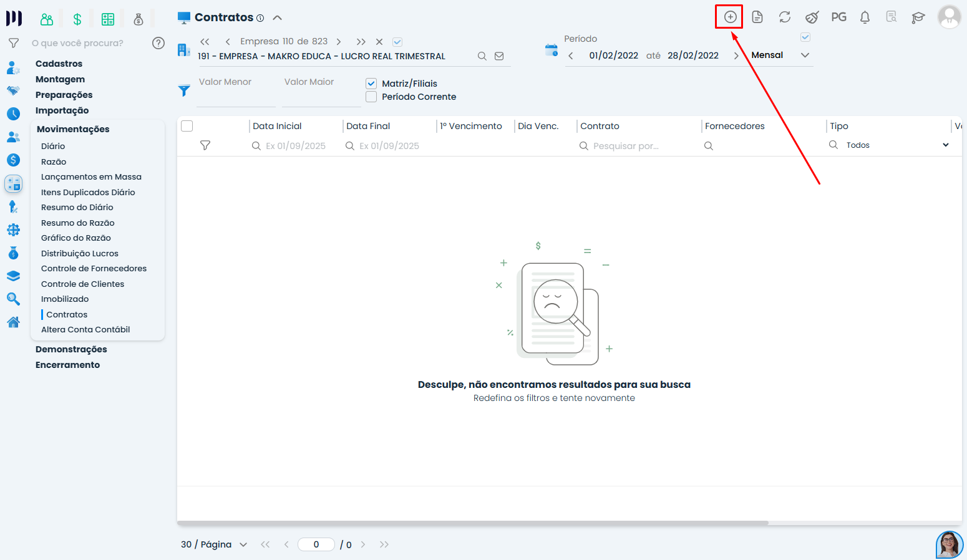Click the rocket percent icon in left sidebar
This screenshot has width=967, height=560.
(x=13, y=206)
